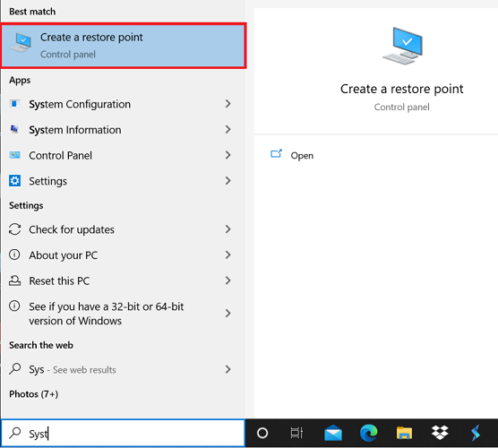Expand the Settings app chevron
This screenshot has width=498, height=448.
click(x=228, y=181)
